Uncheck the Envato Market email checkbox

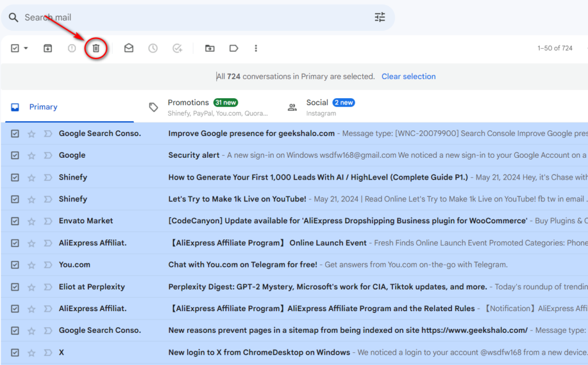tap(15, 221)
